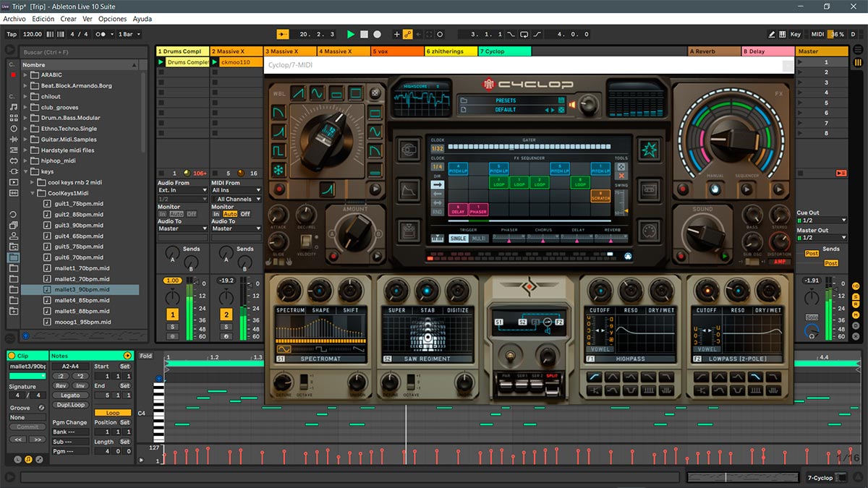Open the Crear menu
The height and width of the screenshot is (488, 868).
(69, 19)
